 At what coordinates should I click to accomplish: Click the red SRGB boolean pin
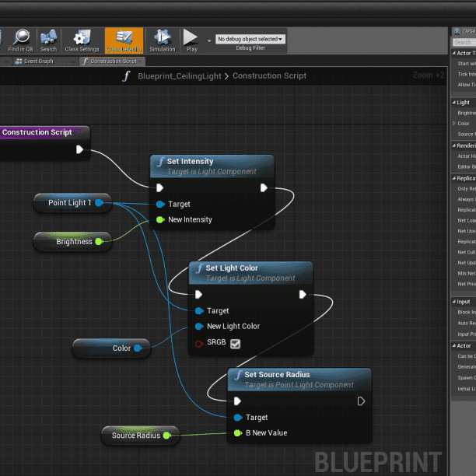coord(199,344)
